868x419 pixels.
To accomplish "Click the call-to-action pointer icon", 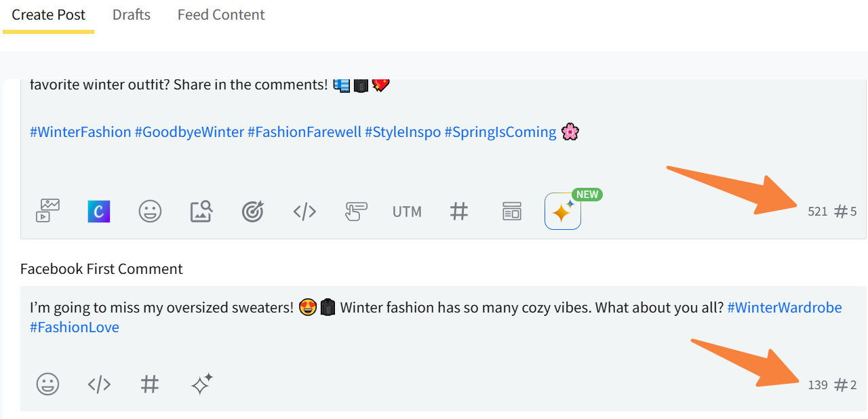I will pos(356,212).
